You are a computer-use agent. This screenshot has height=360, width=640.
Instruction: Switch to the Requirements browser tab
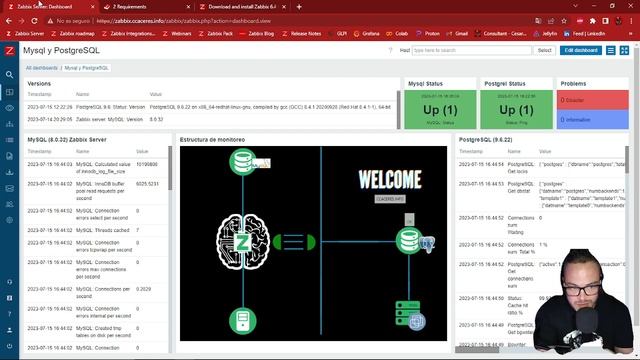point(147,7)
